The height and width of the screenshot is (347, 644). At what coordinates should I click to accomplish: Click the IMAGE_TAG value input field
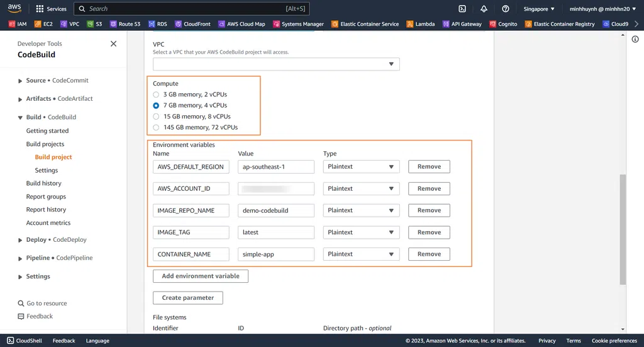276,232
